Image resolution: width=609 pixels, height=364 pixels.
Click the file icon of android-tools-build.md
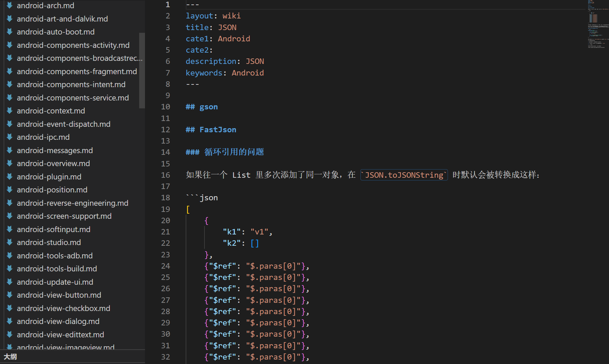pos(10,268)
